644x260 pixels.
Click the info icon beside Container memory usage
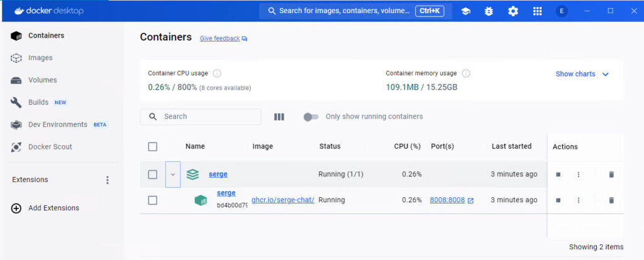pos(466,73)
